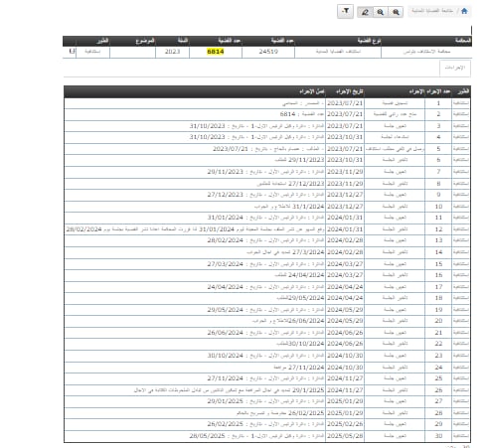Toggle the expand box icon in case row

[72, 52]
